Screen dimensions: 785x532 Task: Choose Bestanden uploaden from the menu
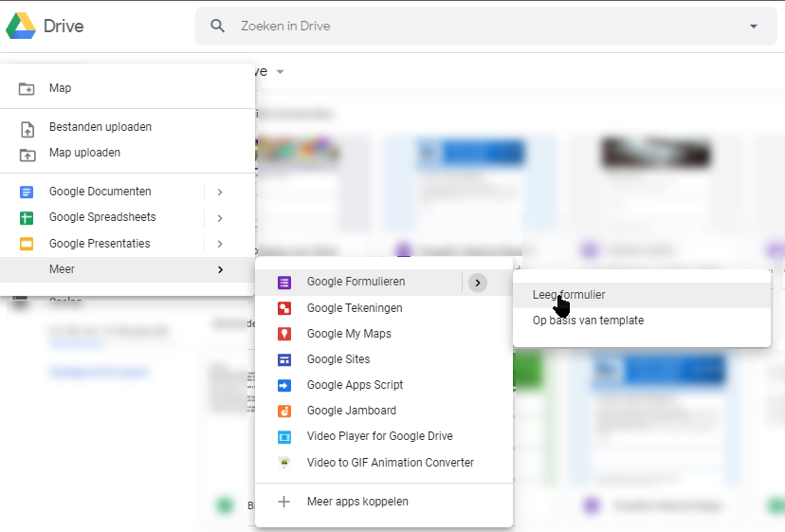point(127,127)
